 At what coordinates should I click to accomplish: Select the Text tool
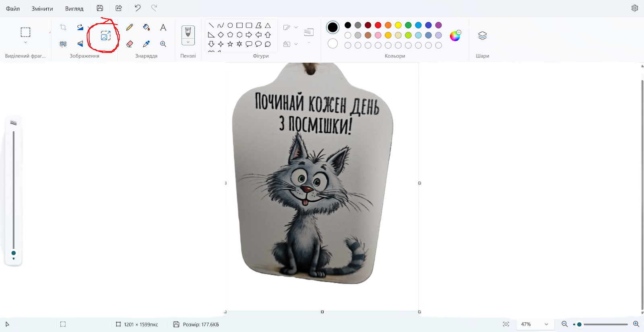point(163,27)
